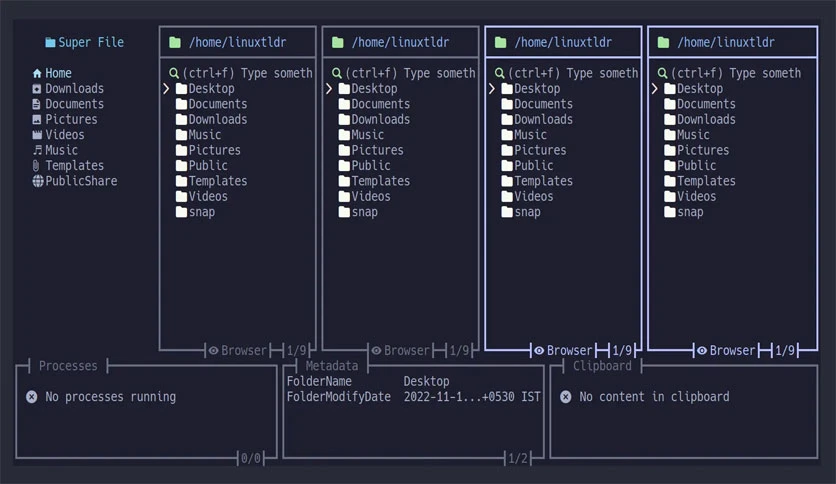
Task: Click /home/linuxtldr path in first panel header
Action: coord(238,42)
